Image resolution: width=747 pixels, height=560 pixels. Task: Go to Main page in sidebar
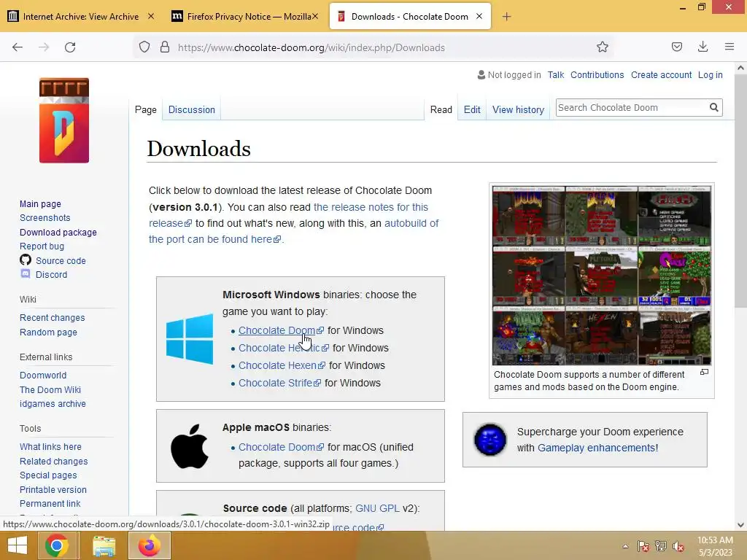coord(41,204)
